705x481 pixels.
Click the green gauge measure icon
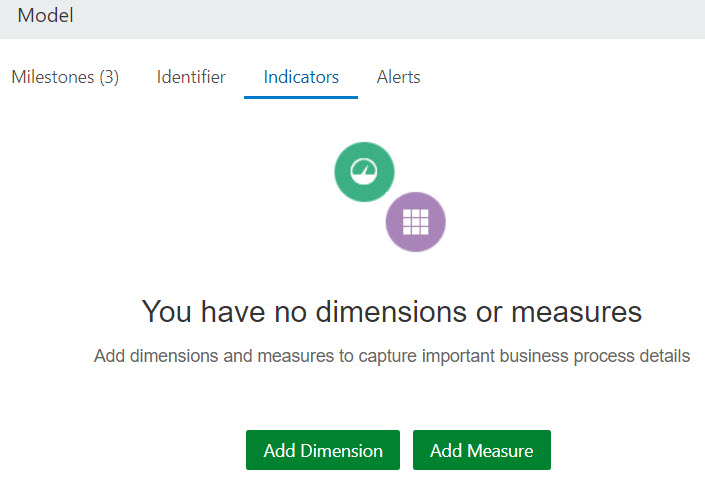364,172
